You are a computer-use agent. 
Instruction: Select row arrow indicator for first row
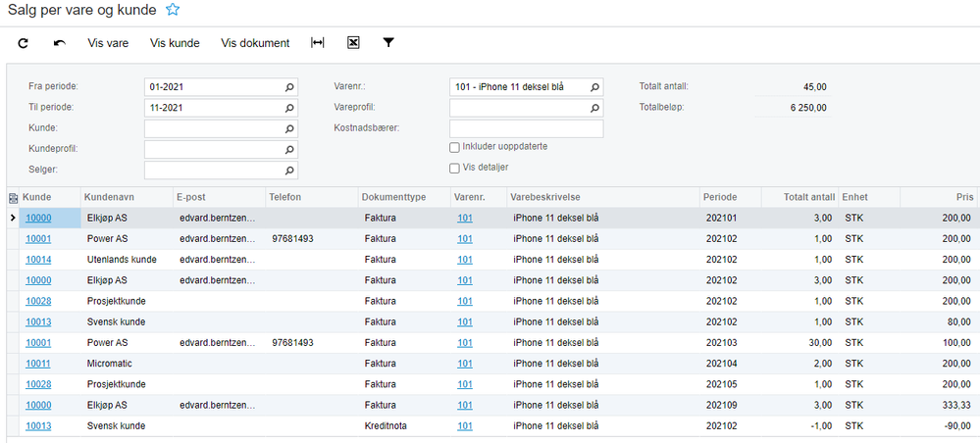click(x=13, y=218)
